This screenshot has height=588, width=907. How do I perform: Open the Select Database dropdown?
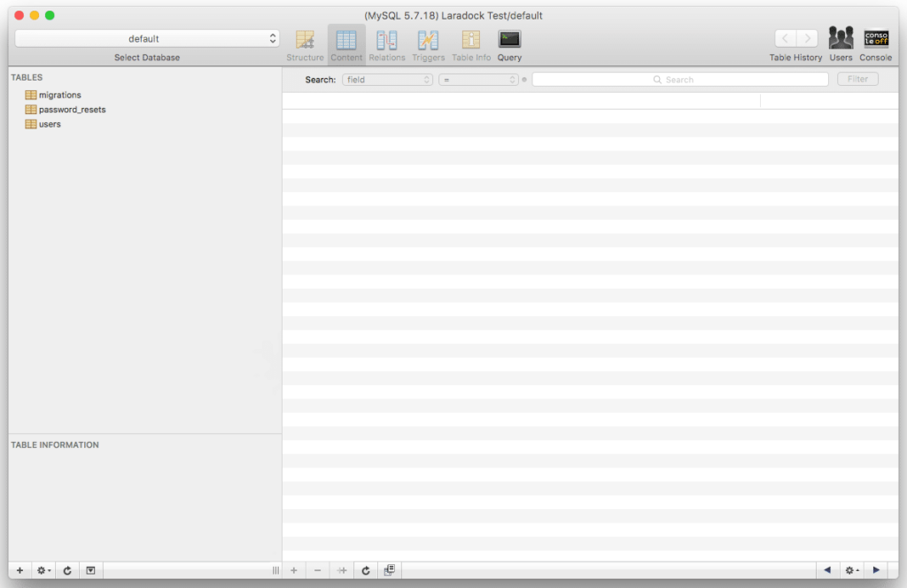147,39
